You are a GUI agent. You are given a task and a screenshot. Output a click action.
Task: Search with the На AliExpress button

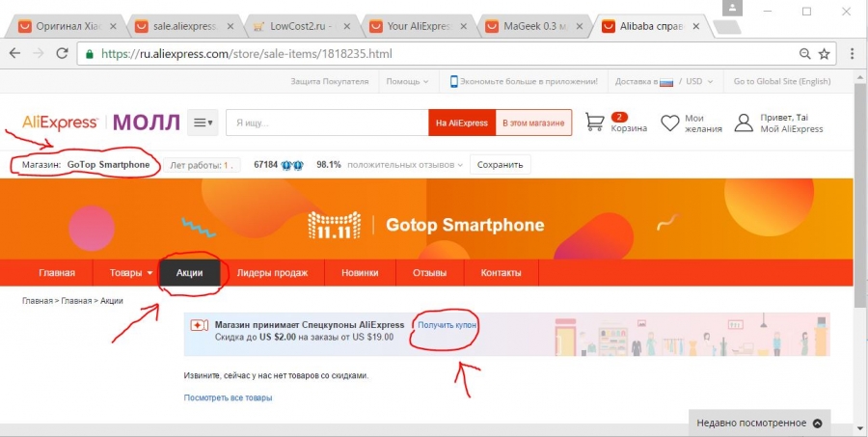tap(462, 123)
